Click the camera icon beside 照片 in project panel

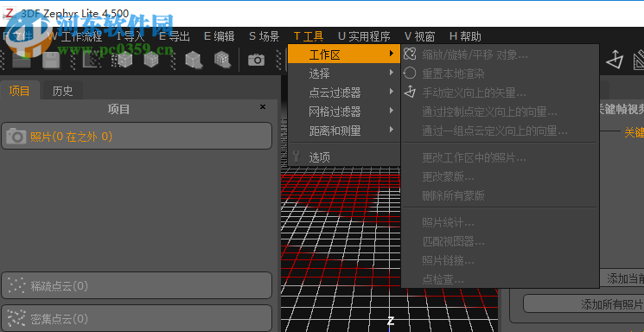click(16, 136)
